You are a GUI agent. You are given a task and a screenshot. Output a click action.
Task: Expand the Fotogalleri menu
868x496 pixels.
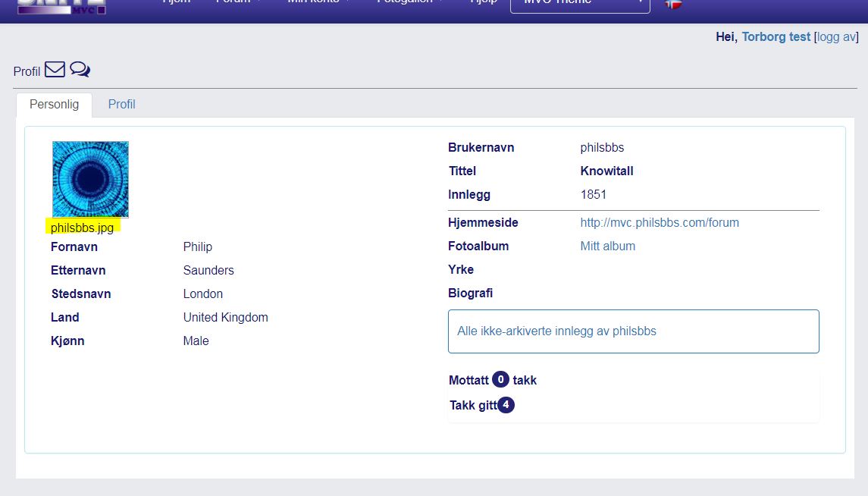(408, 3)
